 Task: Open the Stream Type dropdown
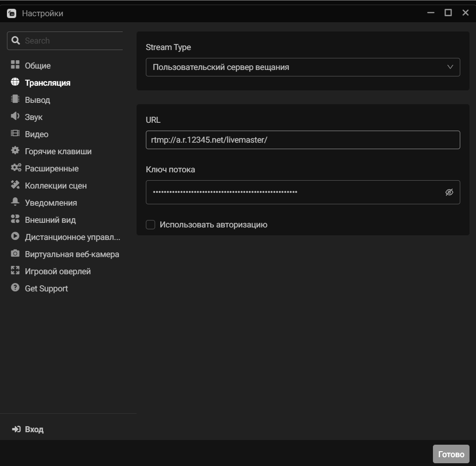click(302, 67)
